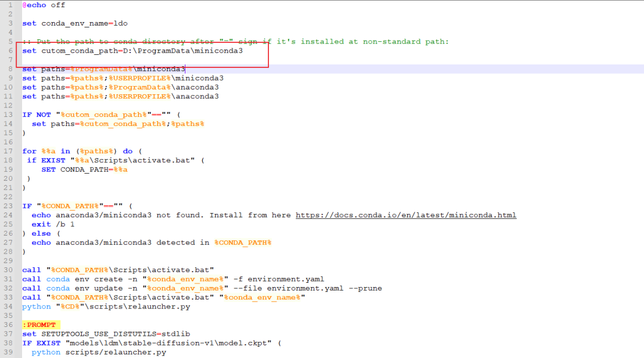Click '%USERPROFILE%\anaconda3' on line 11
Image resolution: width=644 pixels, height=358 pixels.
(x=163, y=96)
